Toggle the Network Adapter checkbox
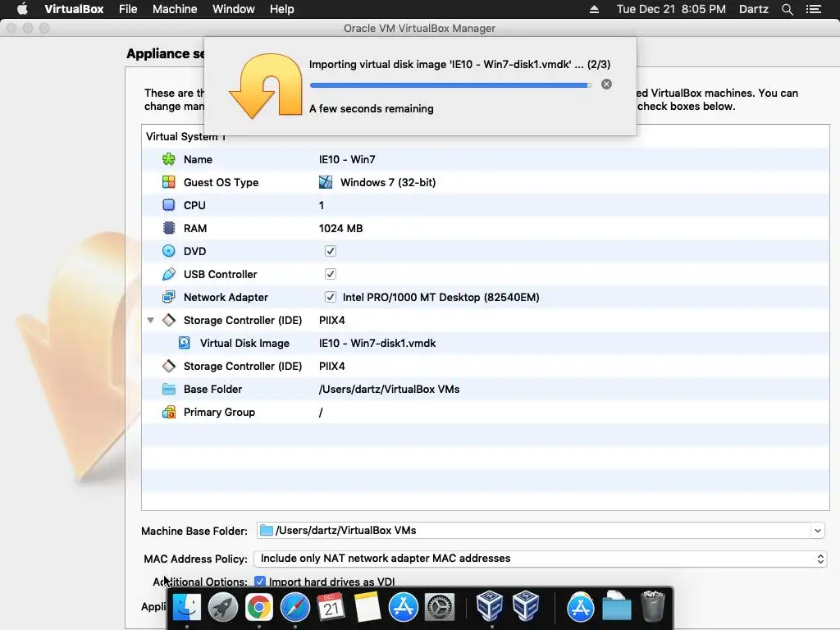The image size is (840, 630). (331, 297)
